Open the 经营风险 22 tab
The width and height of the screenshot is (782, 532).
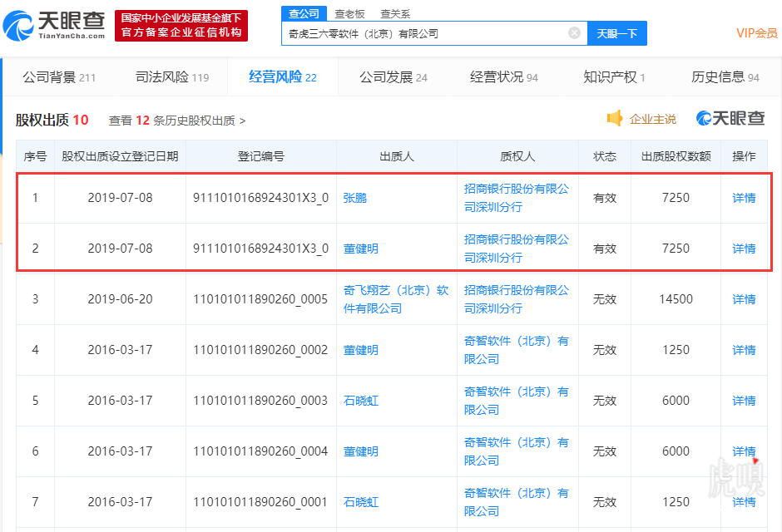point(282,77)
